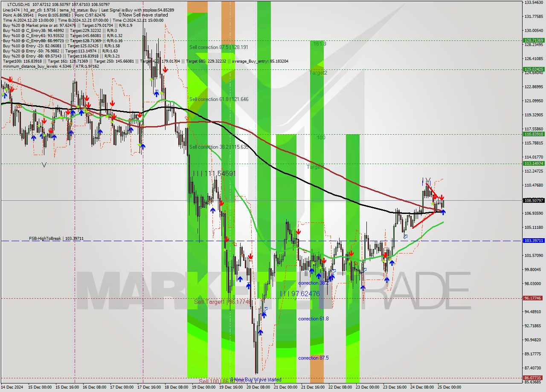Select the 'Buy %10 @ Entry -23: 82.06081' line

(61, 46)
